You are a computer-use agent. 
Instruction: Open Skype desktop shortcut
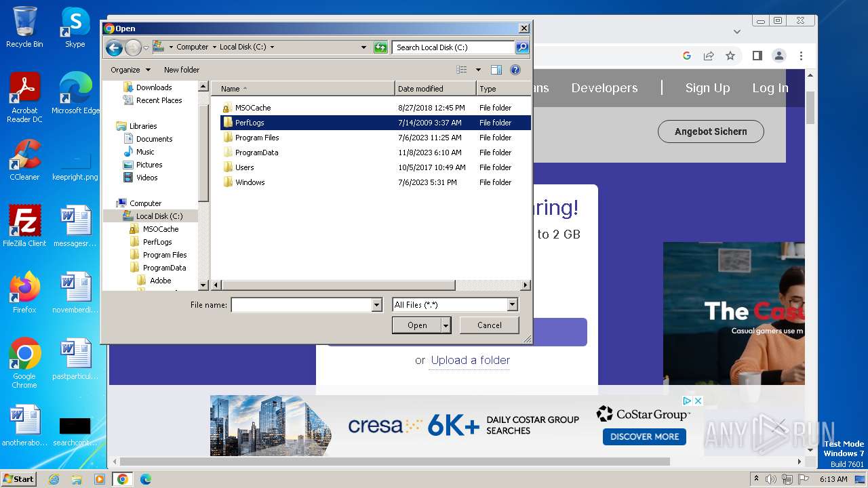tap(75, 27)
